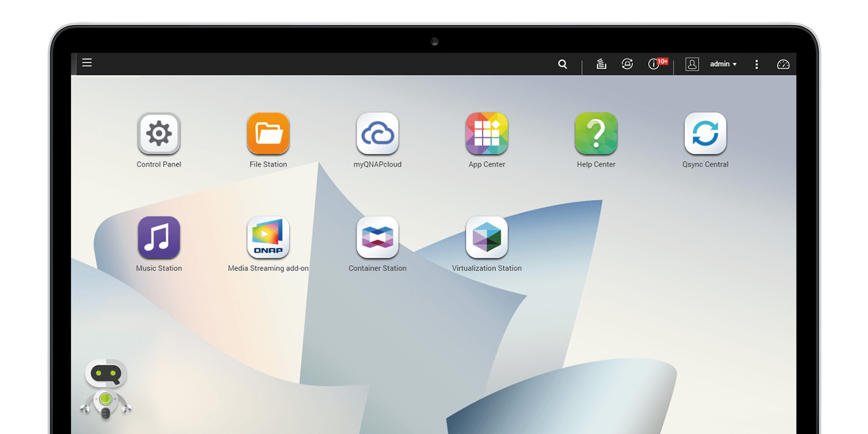This screenshot has height=434, width=868.
Task: Open the external devices icon
Action: tap(627, 65)
